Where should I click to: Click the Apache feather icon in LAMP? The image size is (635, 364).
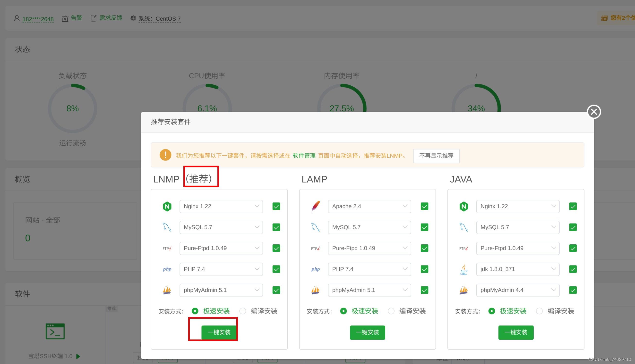click(x=316, y=207)
